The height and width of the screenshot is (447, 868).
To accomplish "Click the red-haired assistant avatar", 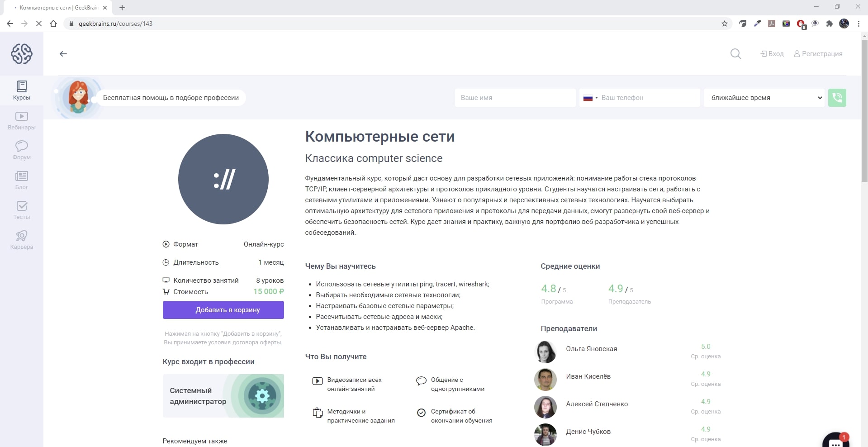I will (78, 97).
